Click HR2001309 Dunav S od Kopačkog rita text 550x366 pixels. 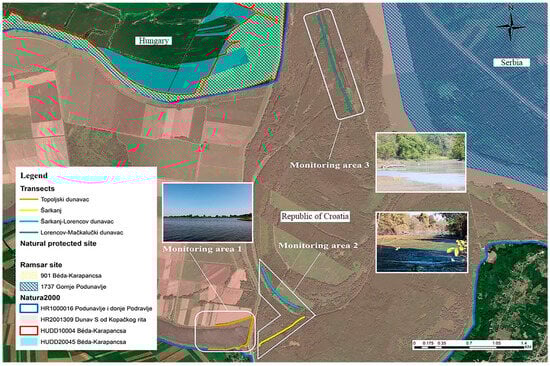coord(93,319)
